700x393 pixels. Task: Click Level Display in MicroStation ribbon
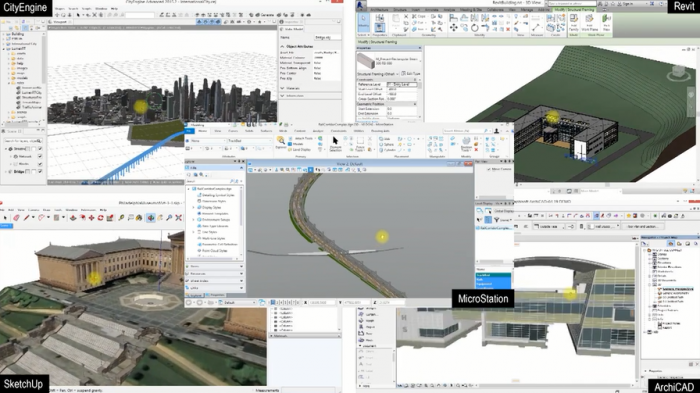point(299,150)
